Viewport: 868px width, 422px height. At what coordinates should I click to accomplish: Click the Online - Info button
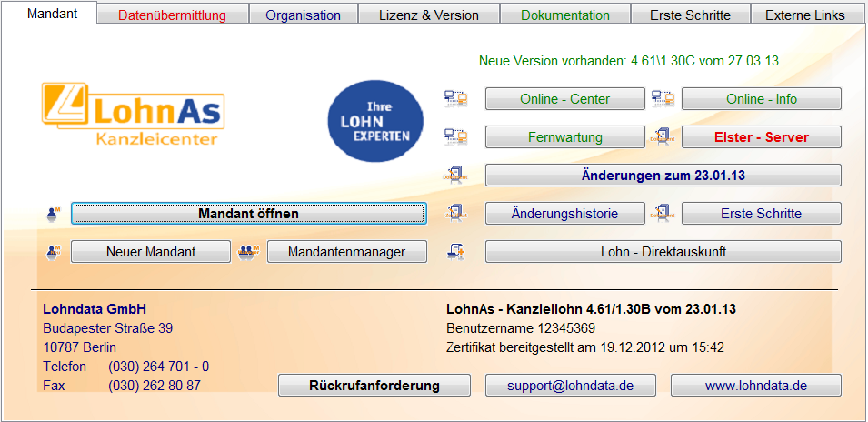(x=761, y=98)
